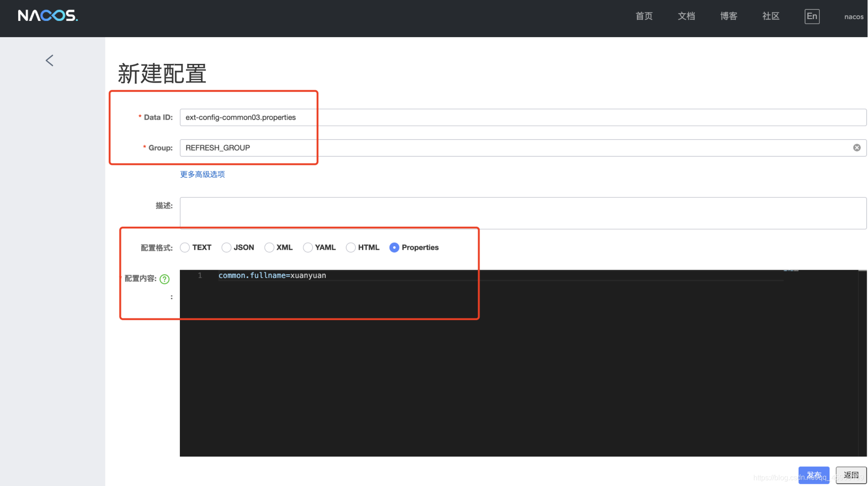
Task: Select the YAML format radio button
Action: (x=308, y=248)
